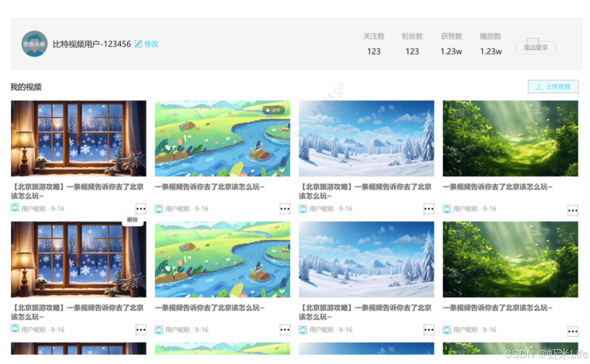Open more options on second-row snowy mountain video
590x364 pixels.
pos(429,330)
